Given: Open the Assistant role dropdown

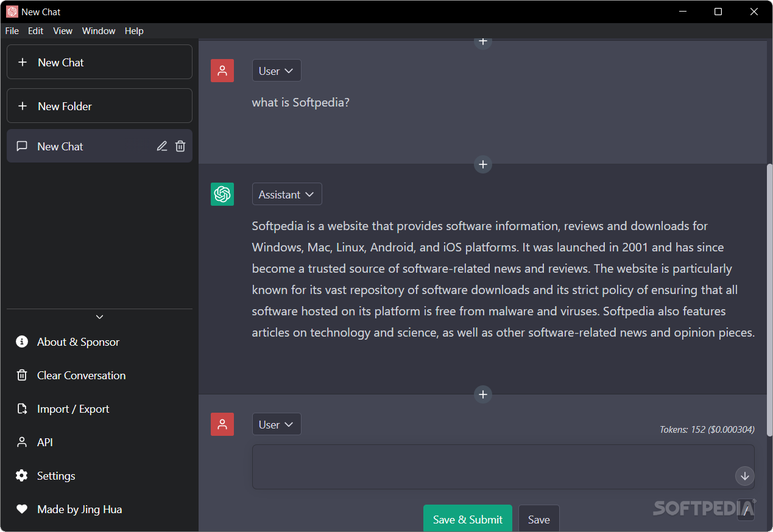Looking at the screenshot, I should pyautogui.click(x=287, y=194).
